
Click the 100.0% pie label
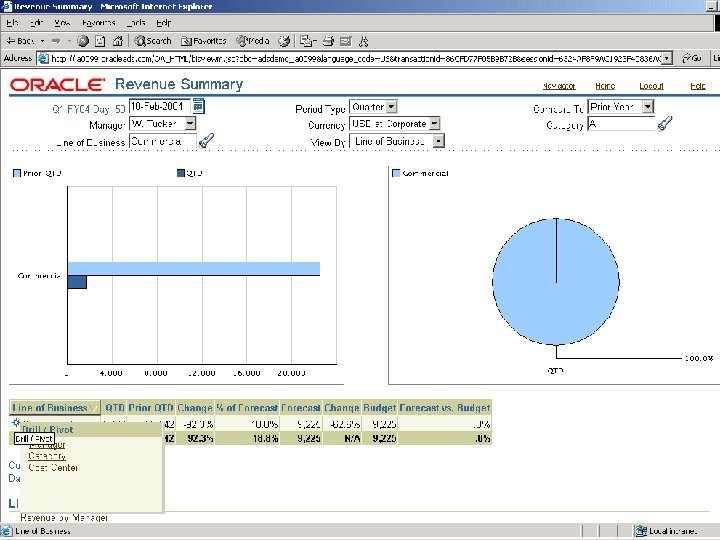(699, 358)
